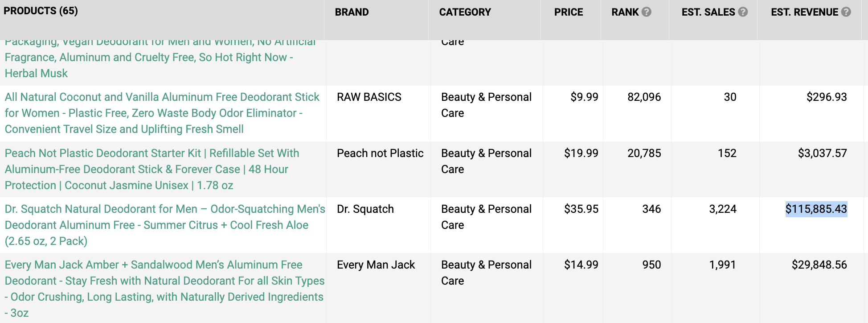This screenshot has height=323, width=868.
Task: Click the EST. REVENUE question mark icon
Action: tap(846, 12)
